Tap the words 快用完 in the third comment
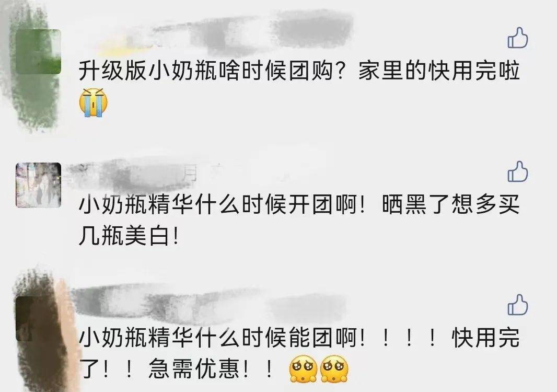Viewport: 557px width, 392px height. pos(486,337)
